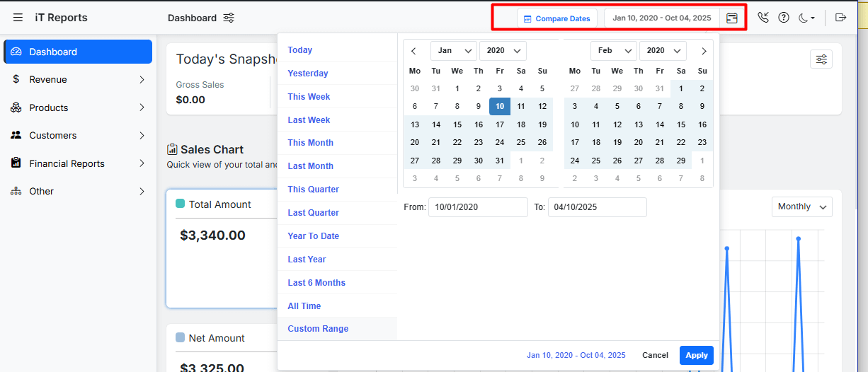Image resolution: width=868 pixels, height=372 pixels.
Task: Click the Compare Dates button
Action: tap(557, 18)
